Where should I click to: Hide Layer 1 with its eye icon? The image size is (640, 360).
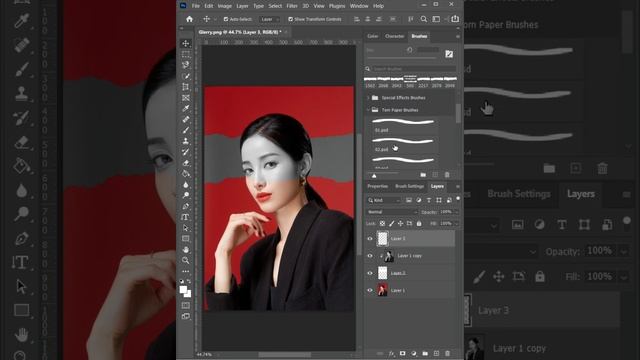370,290
